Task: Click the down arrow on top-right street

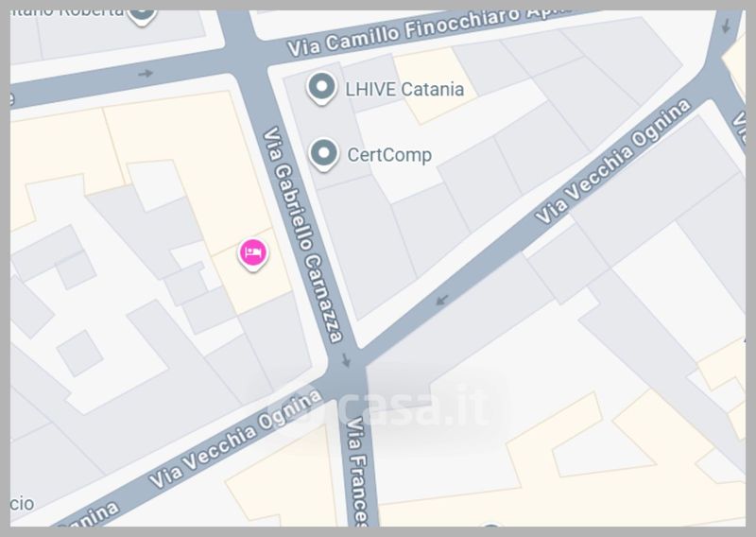Action: 726,26
